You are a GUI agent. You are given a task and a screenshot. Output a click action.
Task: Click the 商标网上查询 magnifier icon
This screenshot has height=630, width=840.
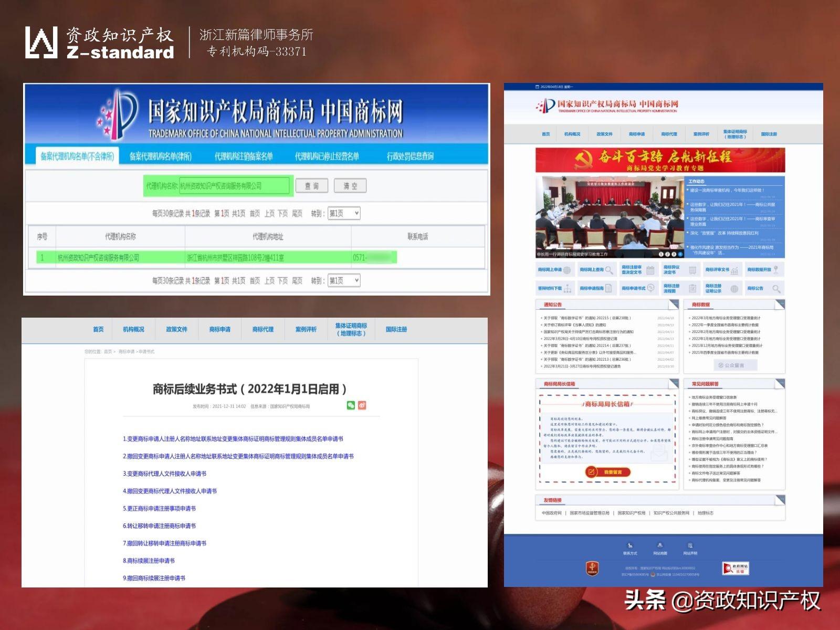pos(609,270)
